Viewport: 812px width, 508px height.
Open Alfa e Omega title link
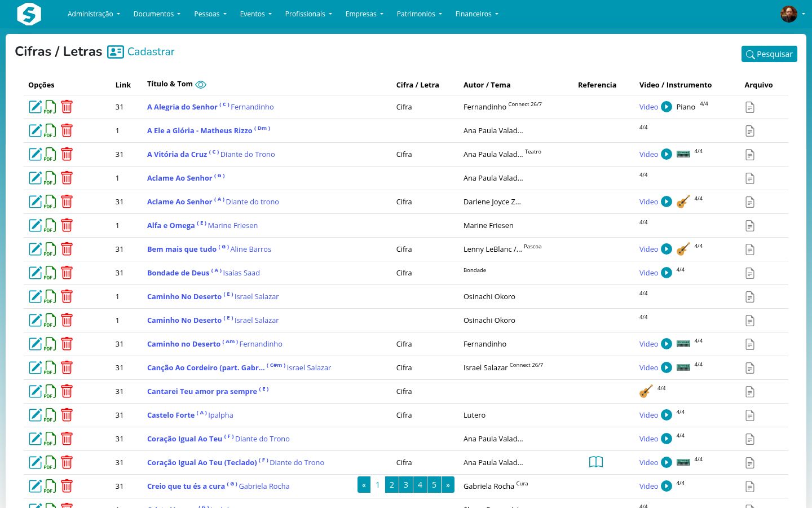171,226
